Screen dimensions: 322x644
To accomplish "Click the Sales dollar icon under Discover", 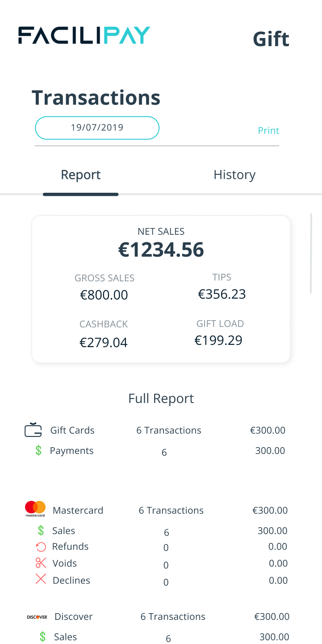I will coord(42,636).
